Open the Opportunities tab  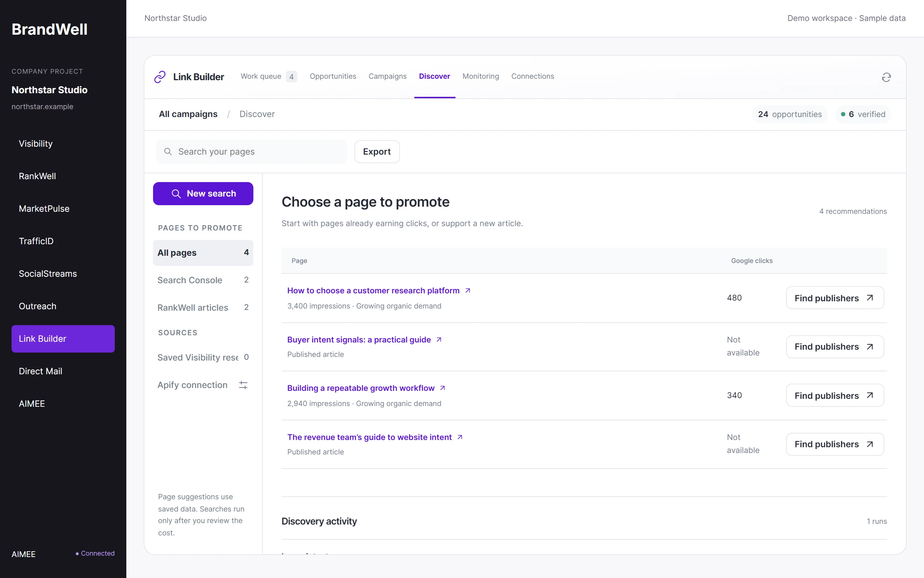(x=333, y=77)
